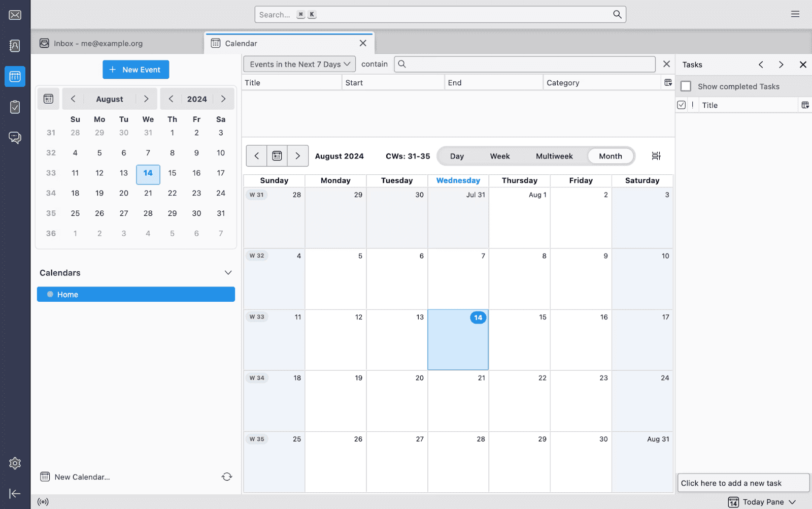Image resolution: width=812 pixels, height=509 pixels.
Task: Click the magnifier in the top search bar
Action: (x=617, y=14)
